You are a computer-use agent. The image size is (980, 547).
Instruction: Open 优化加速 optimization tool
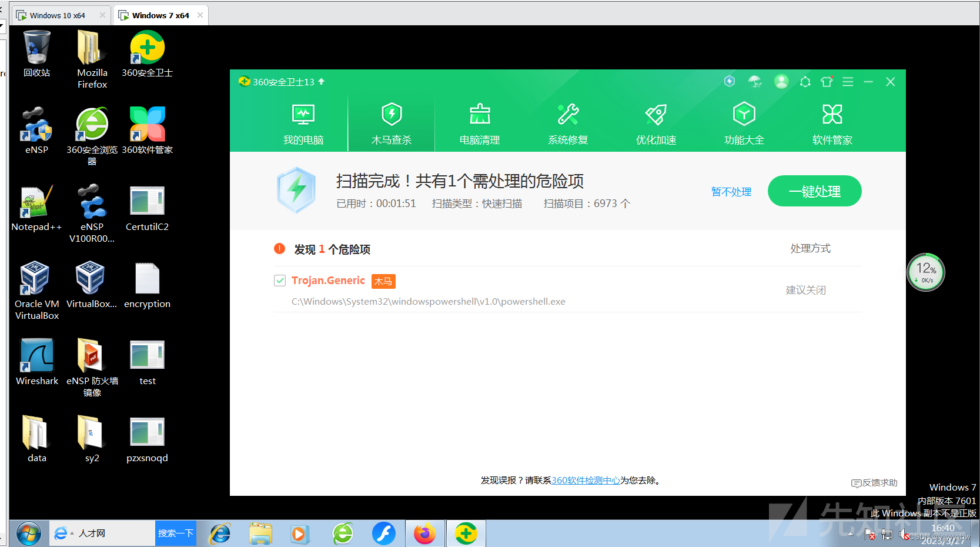[x=655, y=122]
